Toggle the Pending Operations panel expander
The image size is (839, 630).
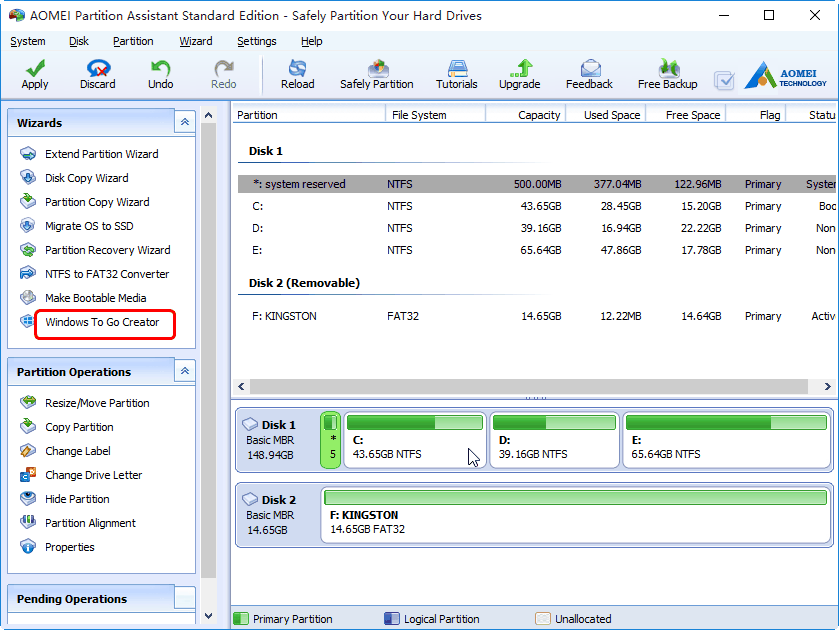point(185,598)
